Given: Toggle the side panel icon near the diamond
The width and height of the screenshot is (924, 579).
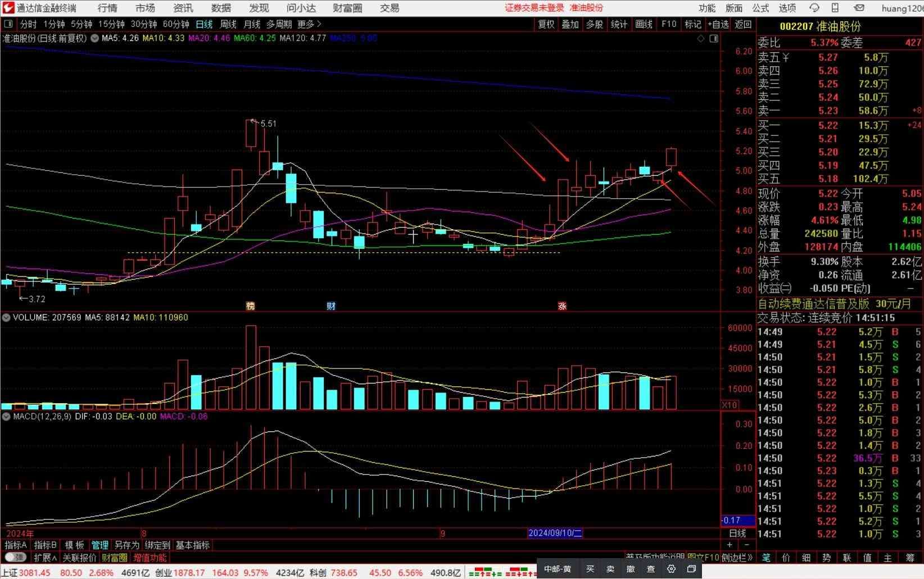Looking at the screenshot, I should pos(714,39).
